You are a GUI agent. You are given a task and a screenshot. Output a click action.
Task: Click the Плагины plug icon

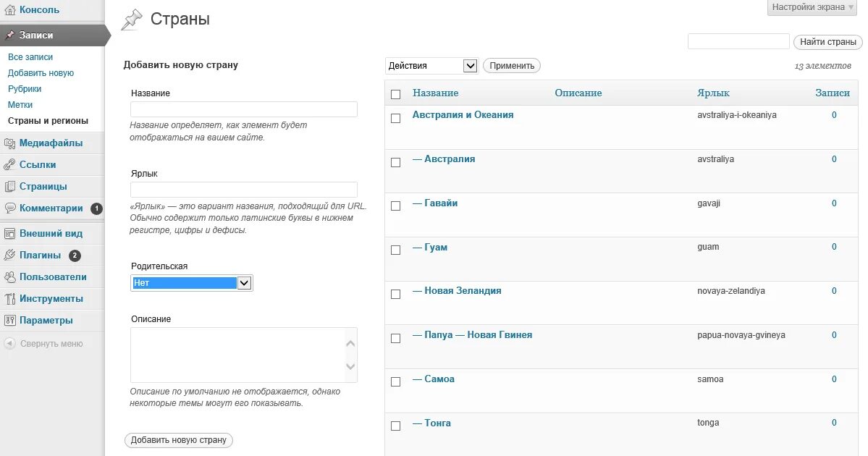point(9,256)
